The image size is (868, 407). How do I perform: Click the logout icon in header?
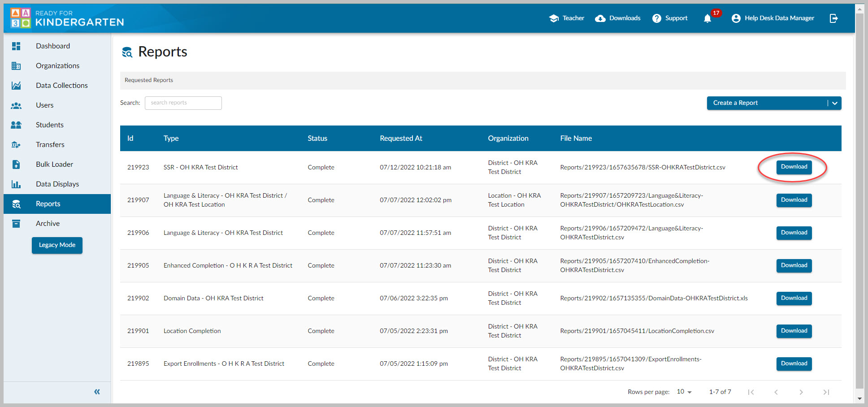[833, 18]
